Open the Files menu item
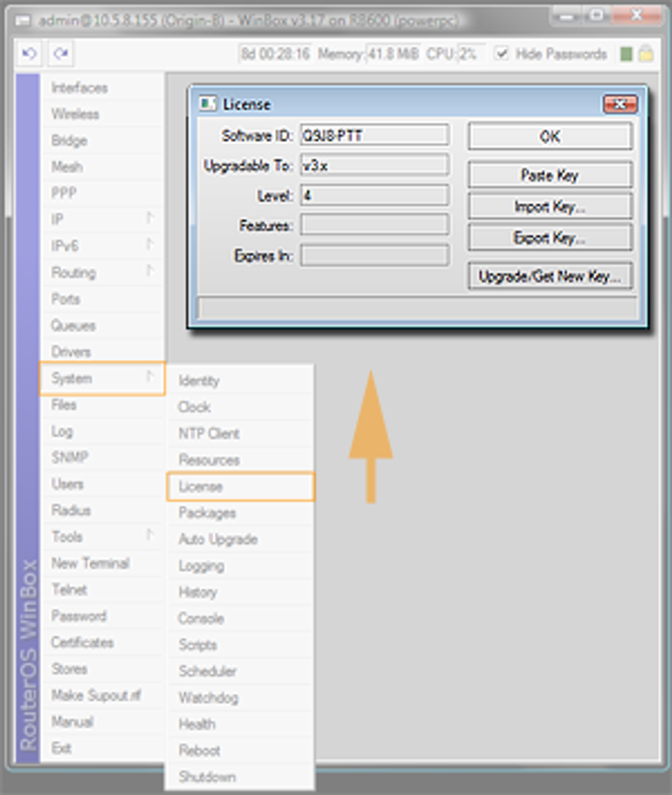 pyautogui.click(x=103, y=405)
